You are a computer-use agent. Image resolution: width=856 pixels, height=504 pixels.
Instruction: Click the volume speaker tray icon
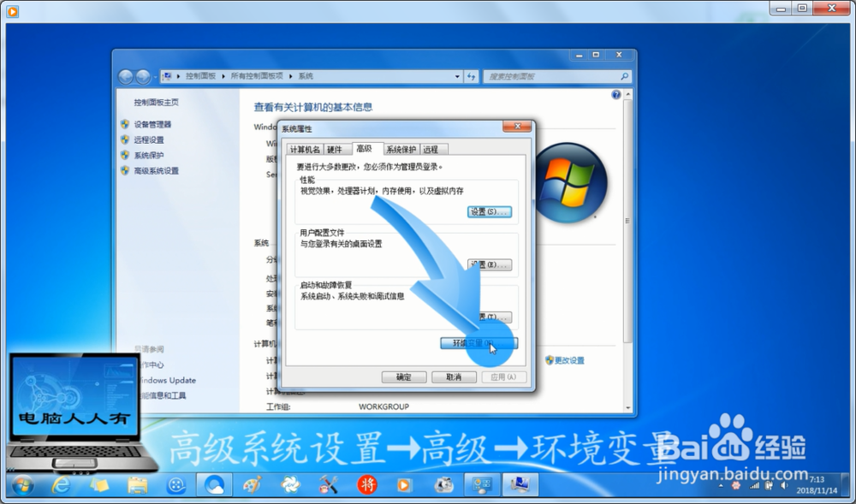[784, 485]
